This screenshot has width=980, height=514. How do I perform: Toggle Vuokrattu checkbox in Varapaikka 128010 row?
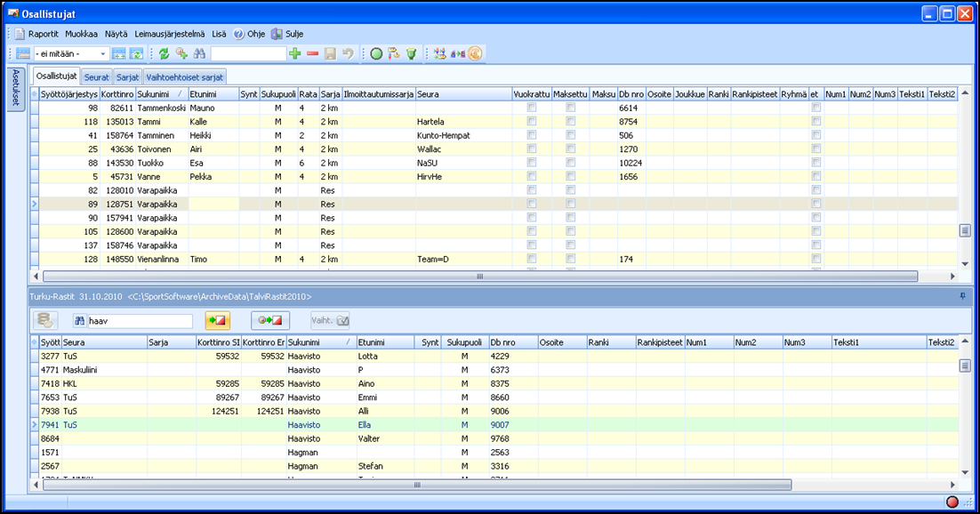click(532, 190)
